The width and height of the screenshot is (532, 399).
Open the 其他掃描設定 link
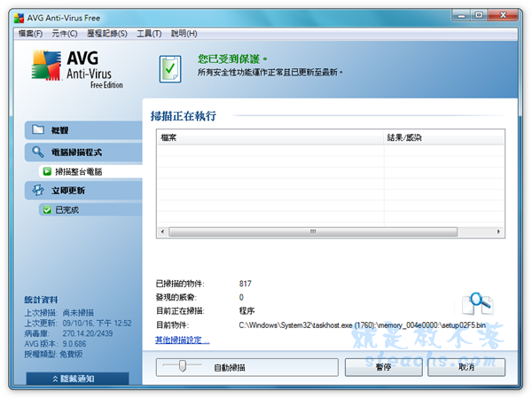182,340
